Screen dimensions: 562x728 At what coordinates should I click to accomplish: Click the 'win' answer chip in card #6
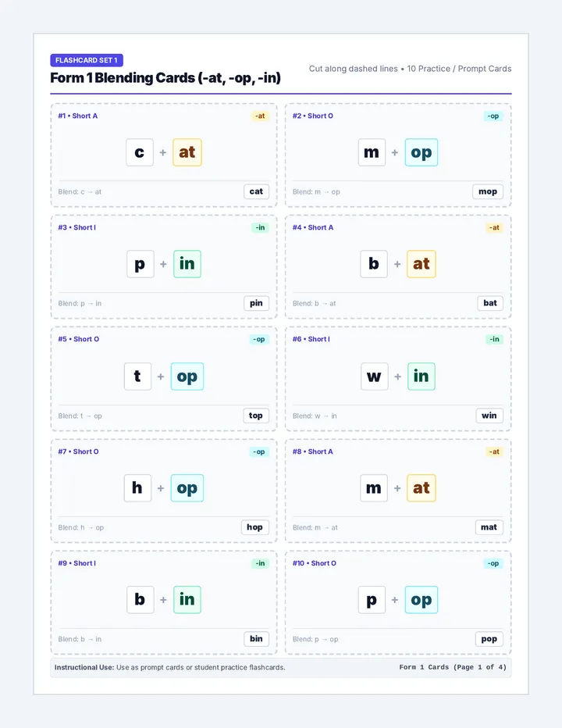pyautogui.click(x=489, y=416)
